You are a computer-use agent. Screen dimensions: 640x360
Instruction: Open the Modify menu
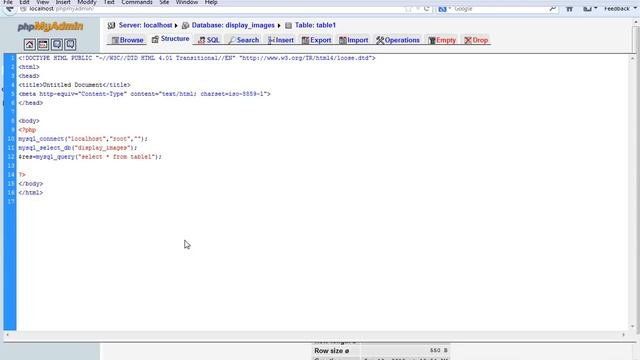[87, 2]
